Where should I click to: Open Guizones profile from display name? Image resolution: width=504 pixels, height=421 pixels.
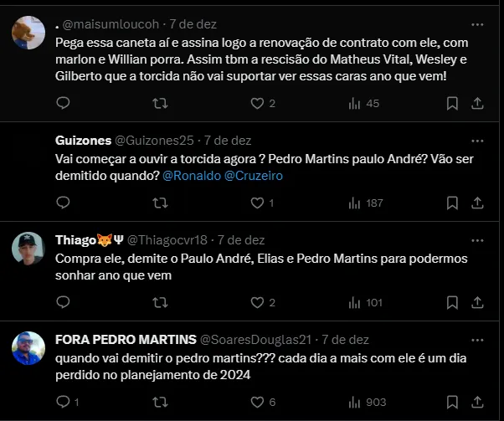point(81,140)
